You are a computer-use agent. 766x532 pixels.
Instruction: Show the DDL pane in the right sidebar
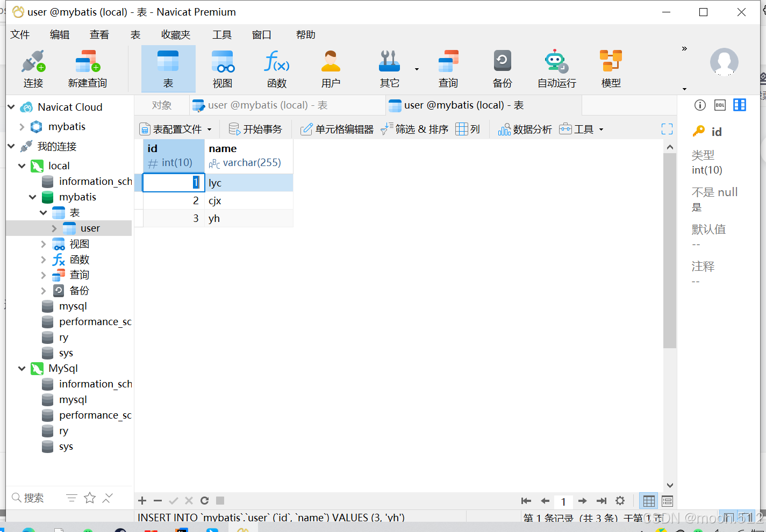(x=720, y=105)
